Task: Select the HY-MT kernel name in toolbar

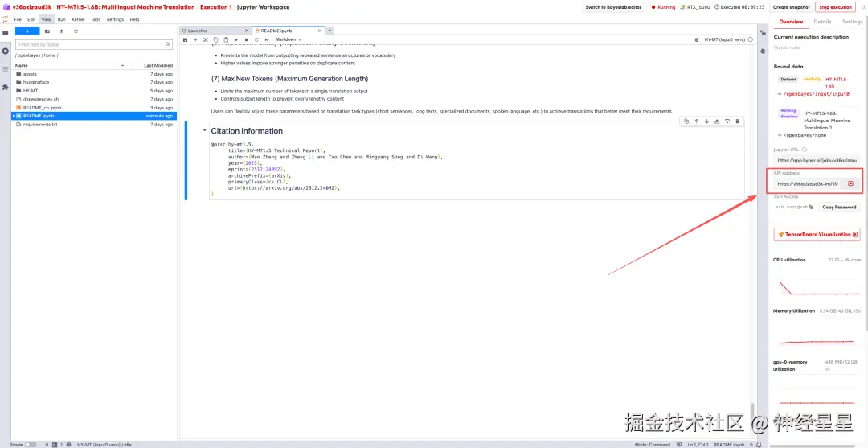Action: pyautogui.click(x=724, y=40)
